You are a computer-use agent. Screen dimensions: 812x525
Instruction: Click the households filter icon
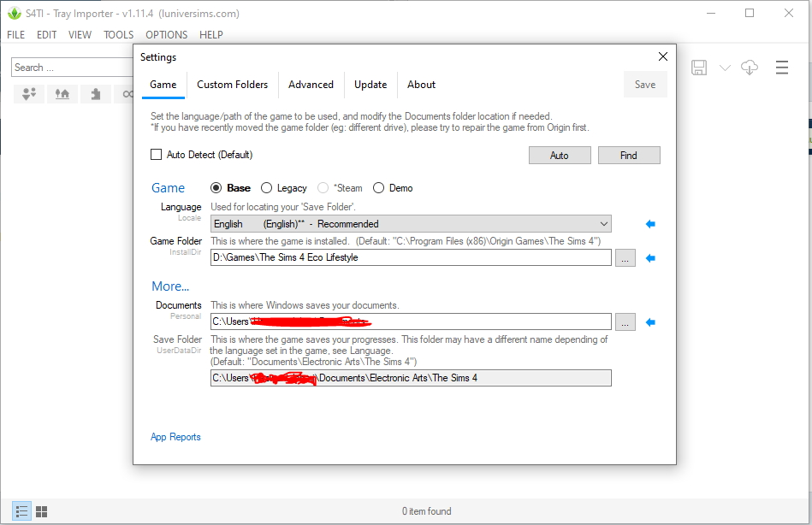(x=29, y=94)
